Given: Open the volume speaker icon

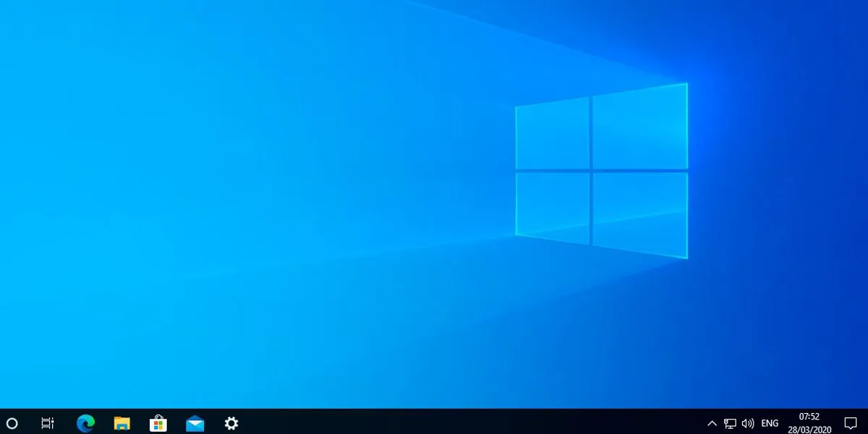Looking at the screenshot, I should tap(748, 423).
